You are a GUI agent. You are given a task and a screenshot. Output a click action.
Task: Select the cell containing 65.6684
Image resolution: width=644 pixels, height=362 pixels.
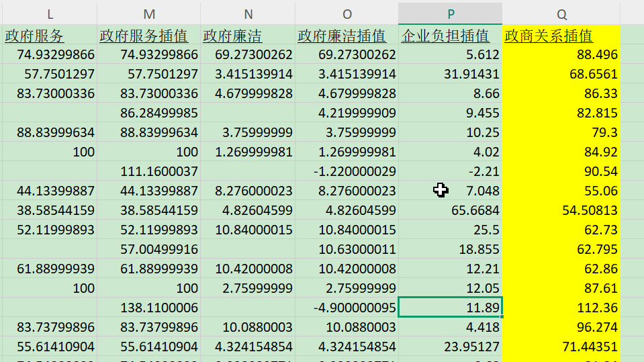[x=450, y=210]
